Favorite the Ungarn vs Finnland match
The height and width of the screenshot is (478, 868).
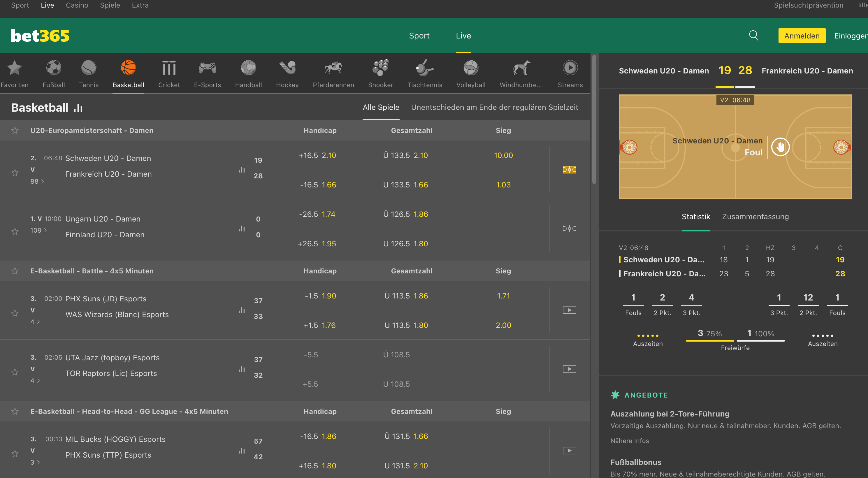15,231
